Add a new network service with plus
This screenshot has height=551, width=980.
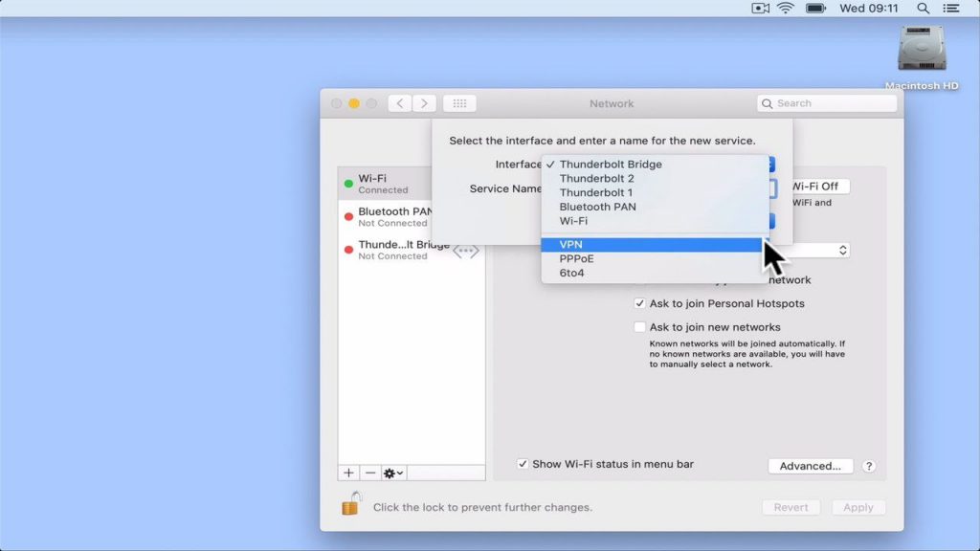tap(348, 473)
